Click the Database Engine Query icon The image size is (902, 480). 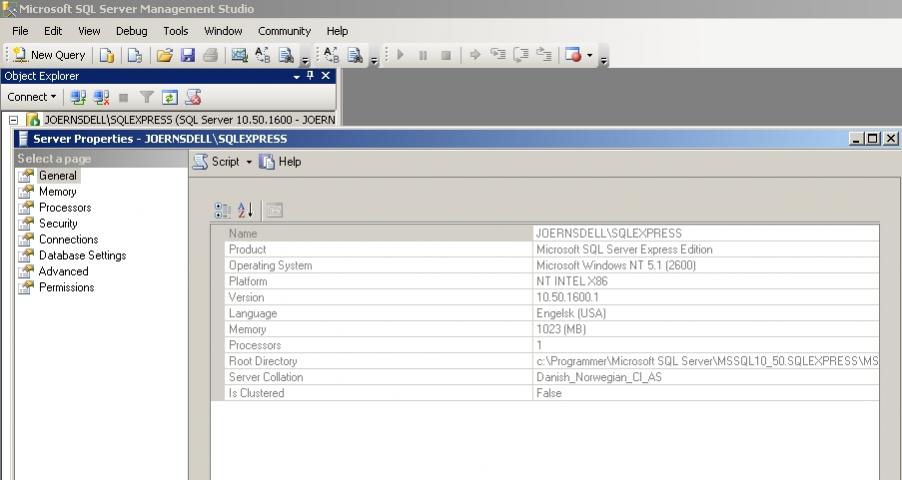click(x=107, y=55)
